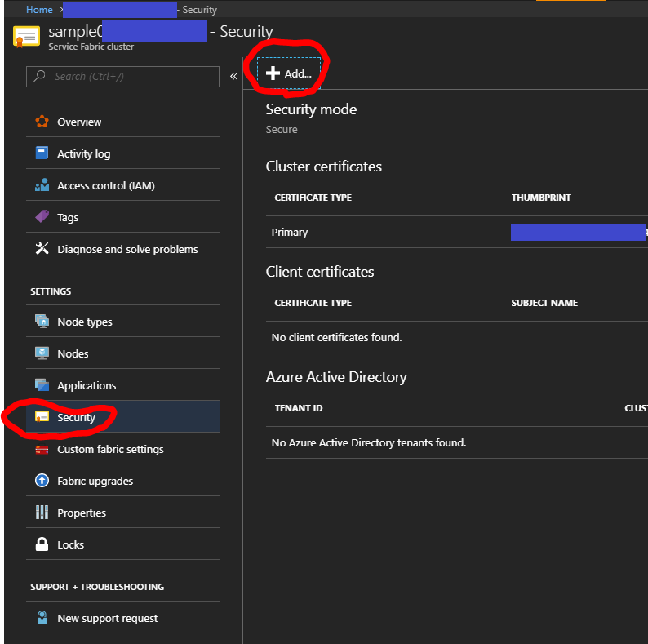Open the Nodes menu item
Viewport: 648px width, 644px height.
122,353
